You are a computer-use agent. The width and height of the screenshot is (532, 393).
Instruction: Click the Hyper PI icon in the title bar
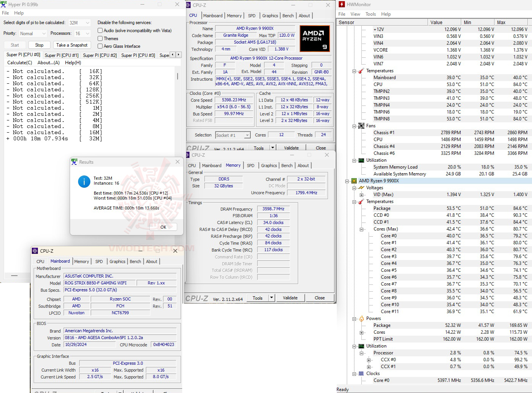click(4, 4)
